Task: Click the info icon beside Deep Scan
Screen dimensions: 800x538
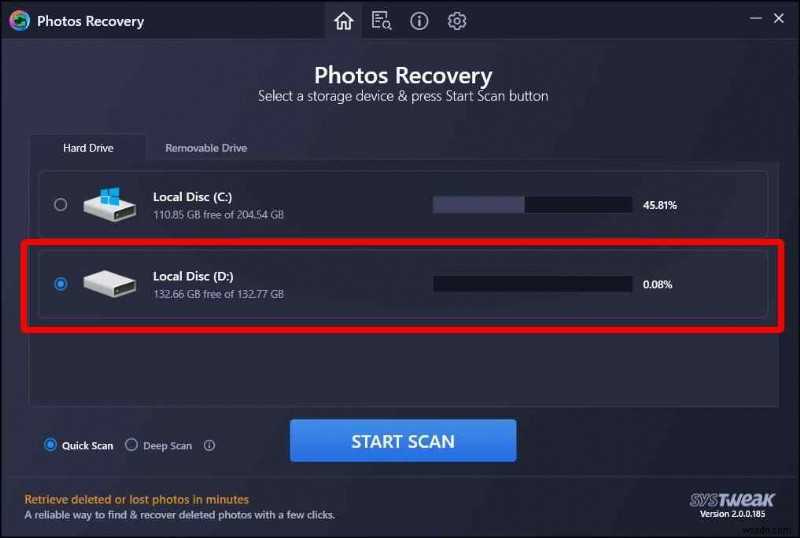Action: [209, 445]
